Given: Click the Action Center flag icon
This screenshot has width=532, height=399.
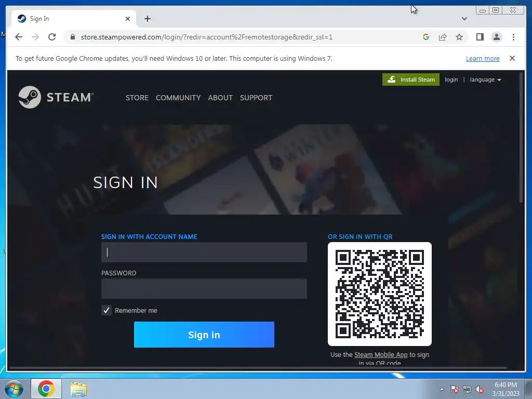Looking at the screenshot, I should 454,389.
